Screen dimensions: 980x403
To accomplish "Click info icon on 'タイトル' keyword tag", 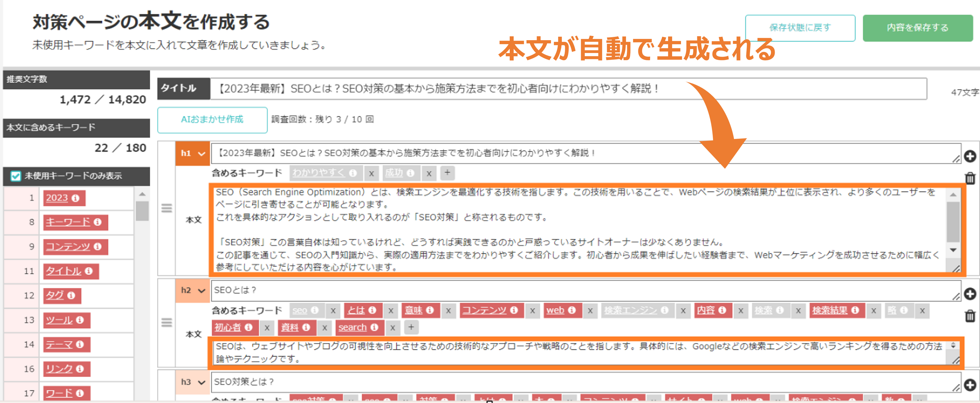I will coord(89,271).
